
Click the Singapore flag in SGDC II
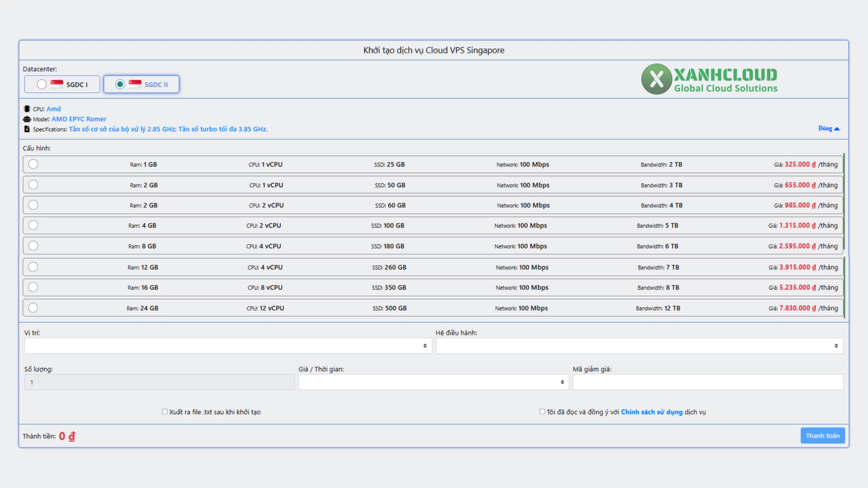point(135,84)
